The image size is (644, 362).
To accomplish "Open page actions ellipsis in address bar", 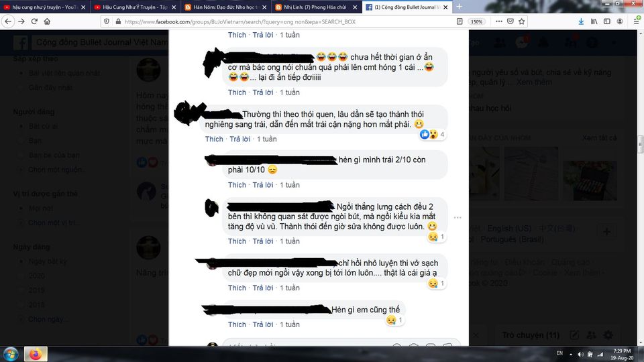I will click(498, 21).
